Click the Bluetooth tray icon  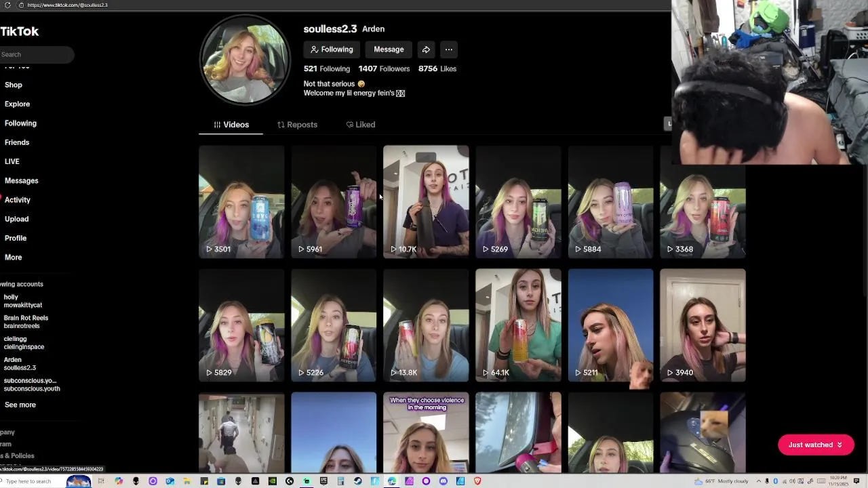click(x=775, y=481)
